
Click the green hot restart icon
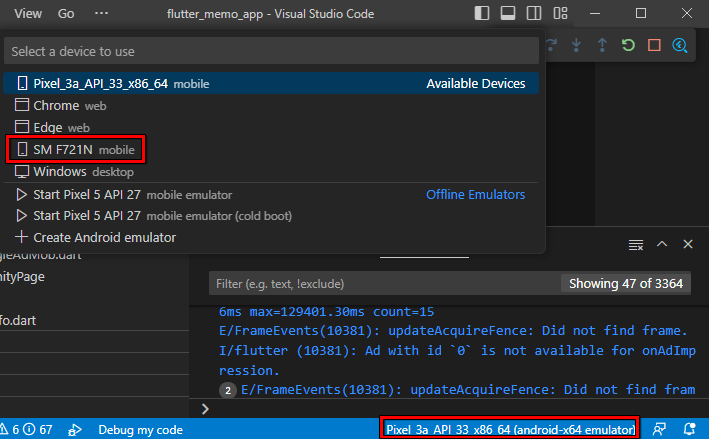click(628, 45)
